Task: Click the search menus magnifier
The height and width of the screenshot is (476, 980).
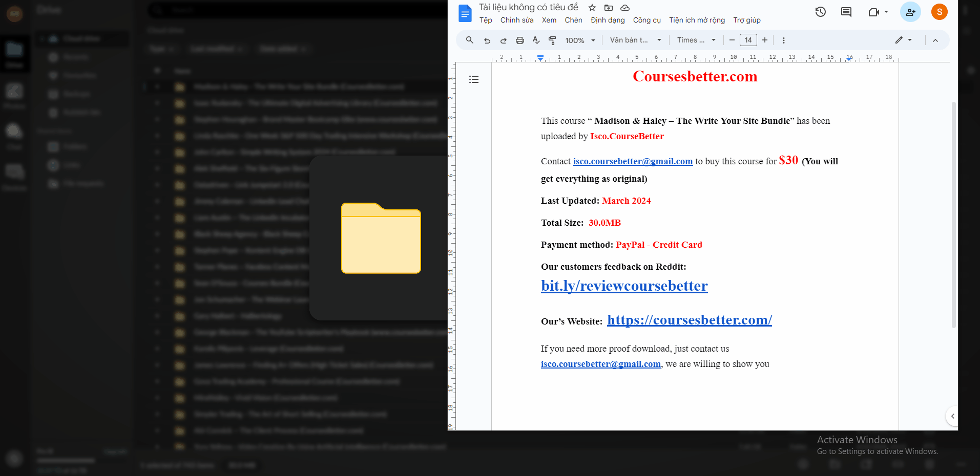Action: [x=469, y=40]
